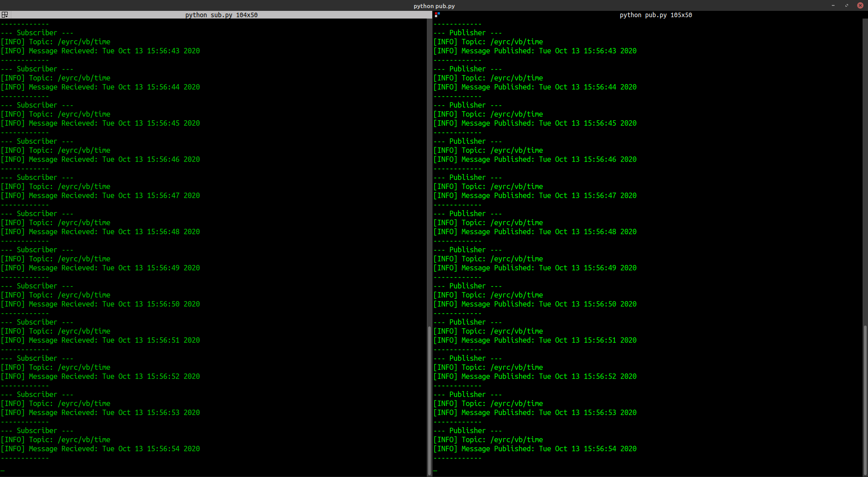This screenshot has height=477, width=868.
Task: Click subscriber line 'Message Recieved: Tue Oct 13 15:56:54 2020'
Action: [x=100, y=449]
